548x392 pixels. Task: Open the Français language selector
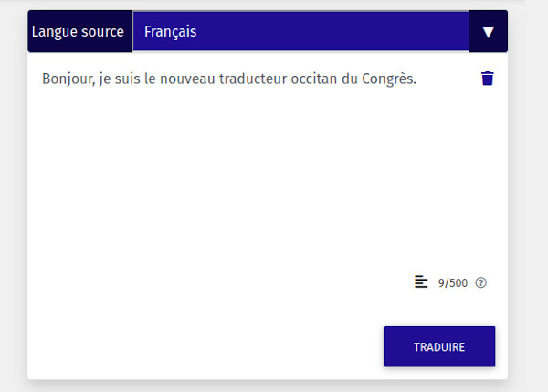click(300, 32)
